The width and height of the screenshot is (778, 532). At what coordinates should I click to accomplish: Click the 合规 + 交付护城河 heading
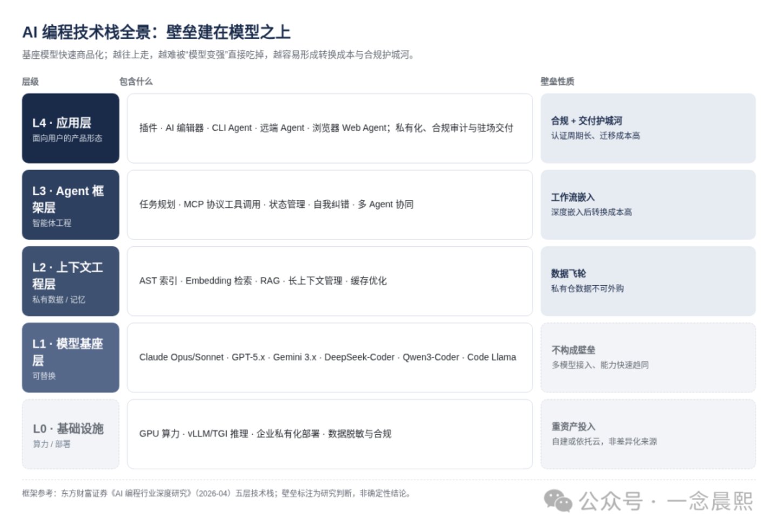(587, 120)
